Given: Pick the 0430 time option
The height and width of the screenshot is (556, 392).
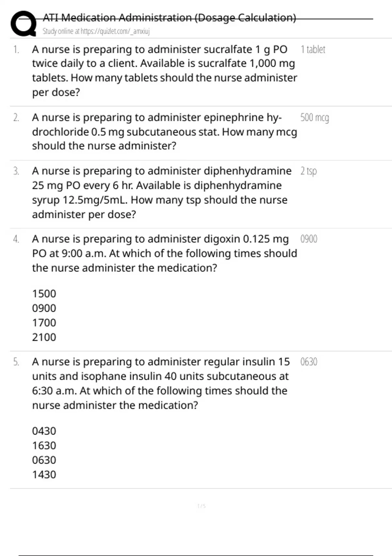Looking at the screenshot, I should pos(44,431).
